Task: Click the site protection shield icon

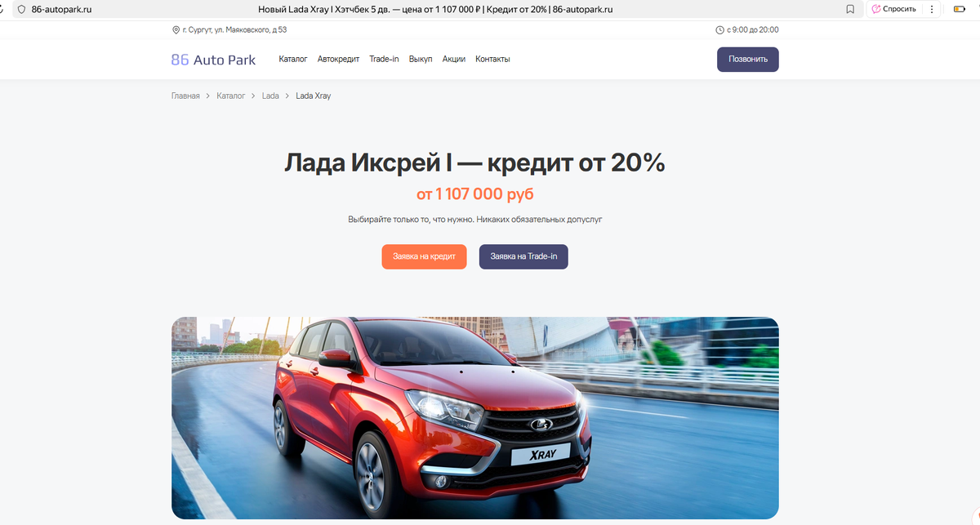Action: coord(21,9)
